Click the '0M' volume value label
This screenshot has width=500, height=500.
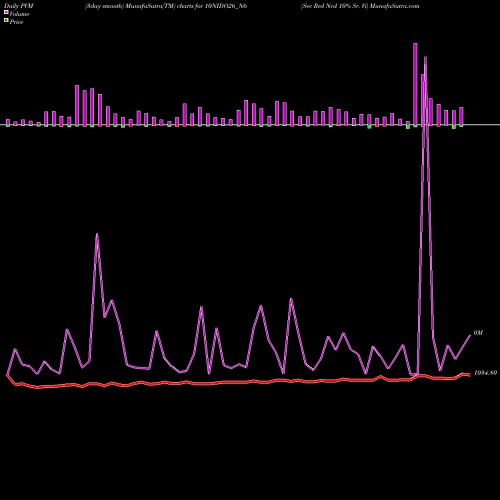(x=478, y=333)
